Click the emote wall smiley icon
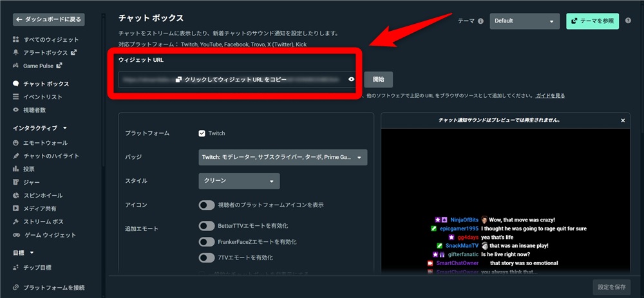Screen dimensions: 644x298 click(16, 143)
